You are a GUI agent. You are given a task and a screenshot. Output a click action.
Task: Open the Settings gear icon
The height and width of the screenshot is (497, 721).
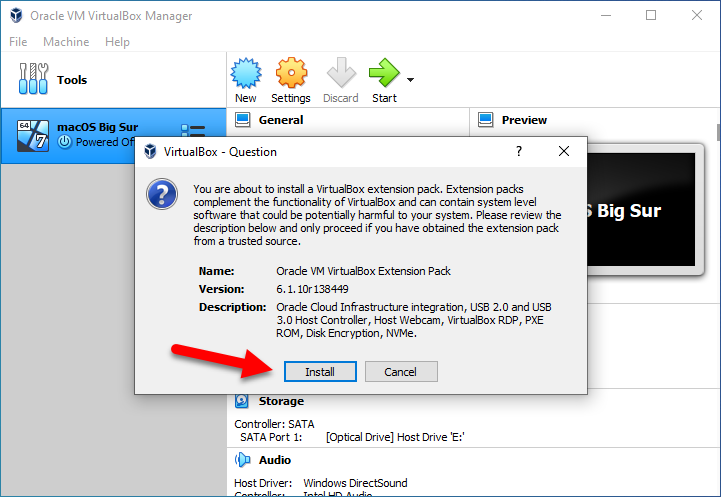coord(291,73)
